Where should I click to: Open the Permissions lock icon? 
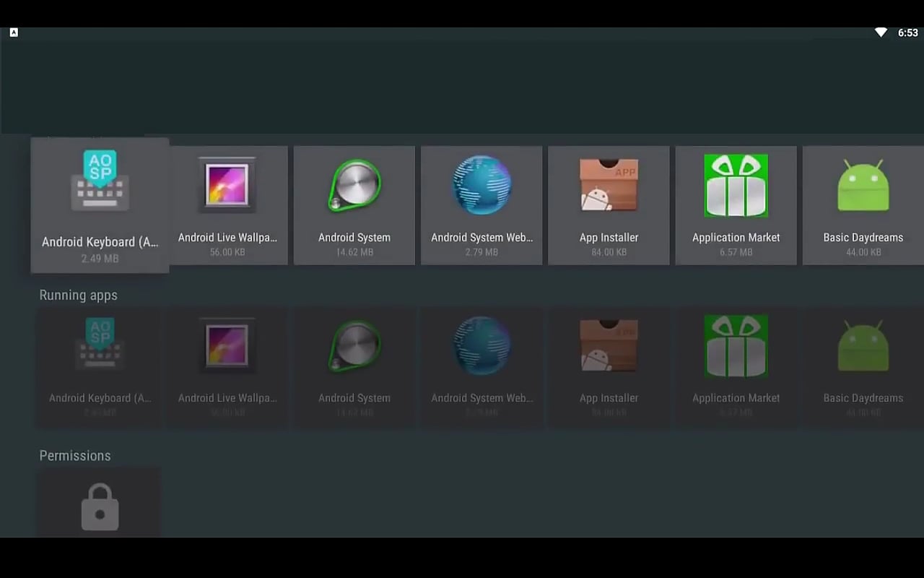[99, 506]
